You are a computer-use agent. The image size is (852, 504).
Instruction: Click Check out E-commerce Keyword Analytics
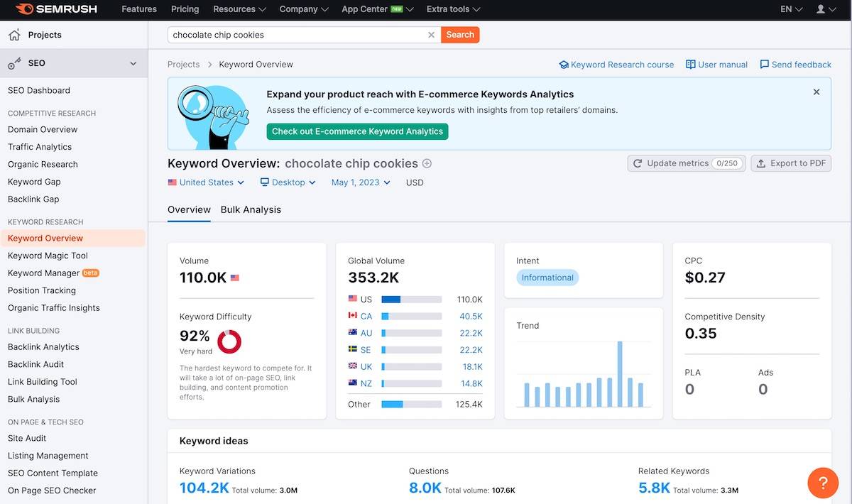pyautogui.click(x=357, y=131)
